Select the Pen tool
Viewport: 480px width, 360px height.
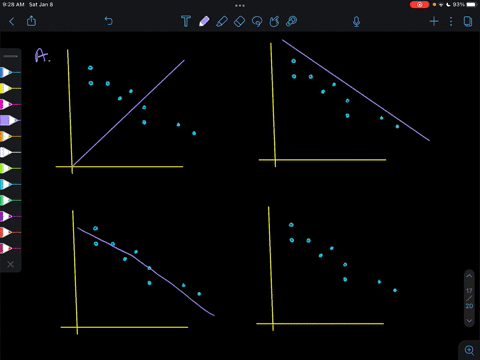click(x=204, y=21)
